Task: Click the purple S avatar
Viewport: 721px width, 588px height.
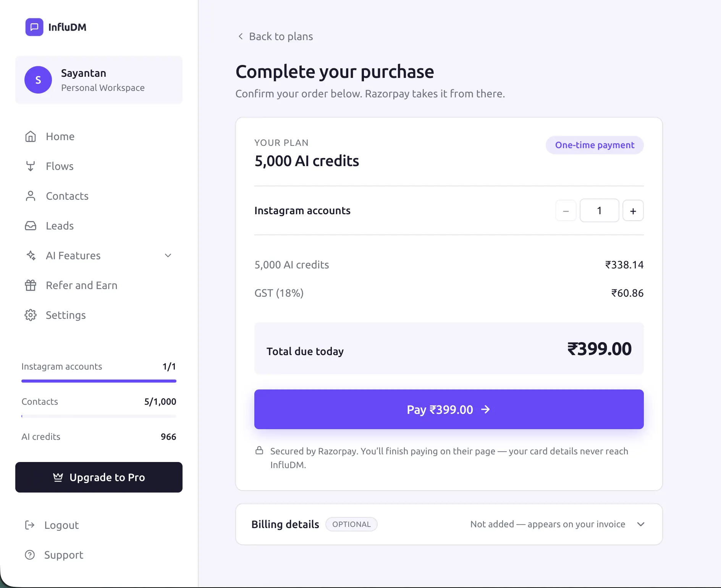Action: pos(38,80)
